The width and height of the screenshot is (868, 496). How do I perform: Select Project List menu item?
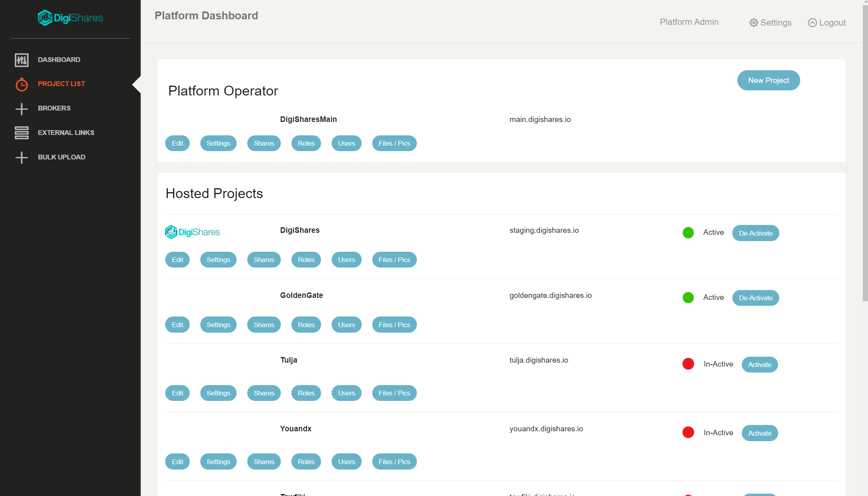(x=62, y=84)
